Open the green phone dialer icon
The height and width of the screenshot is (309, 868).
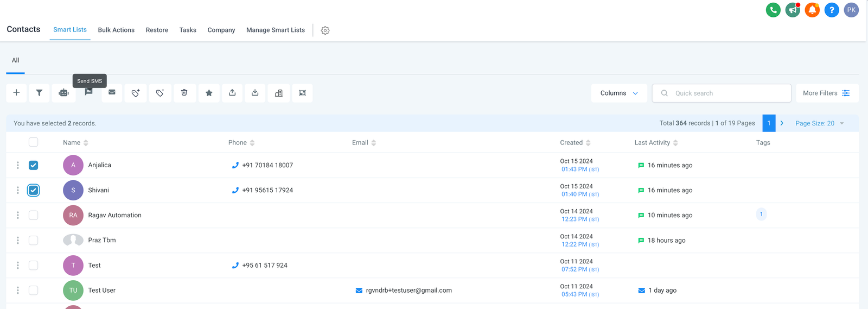[773, 10]
